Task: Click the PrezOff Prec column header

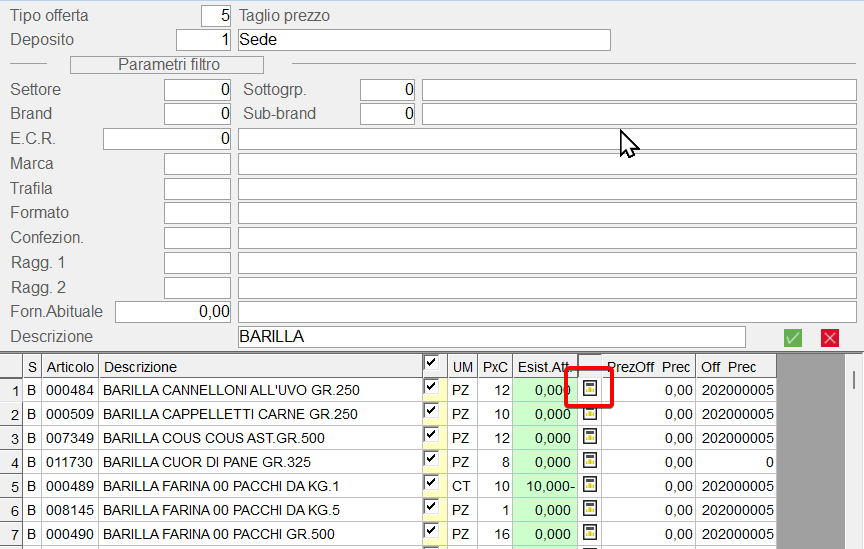Action: point(649,367)
